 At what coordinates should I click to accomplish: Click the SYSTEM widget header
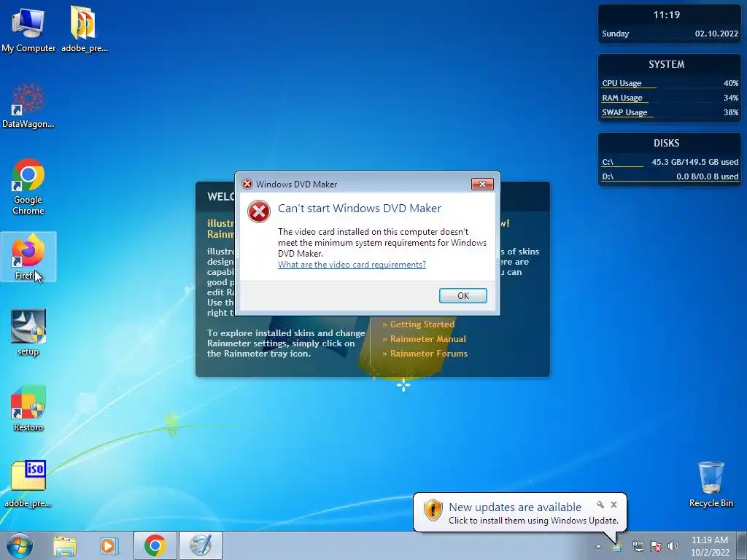click(x=667, y=64)
